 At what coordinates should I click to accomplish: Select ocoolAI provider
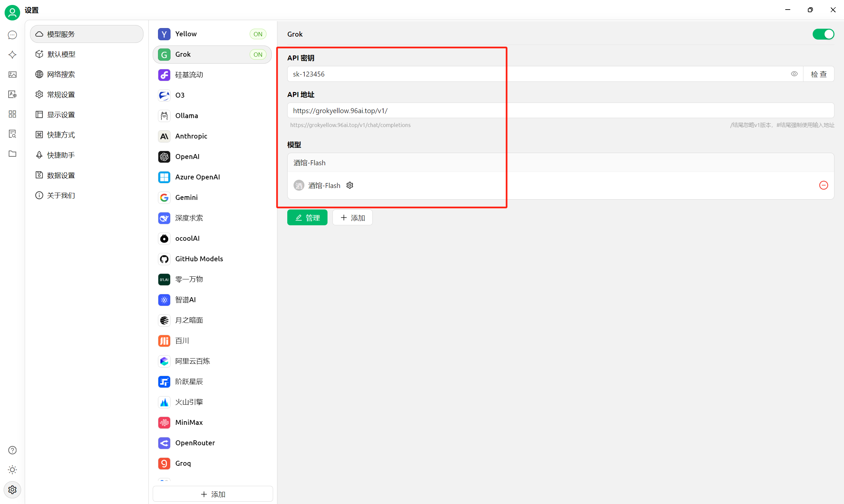[x=212, y=238]
